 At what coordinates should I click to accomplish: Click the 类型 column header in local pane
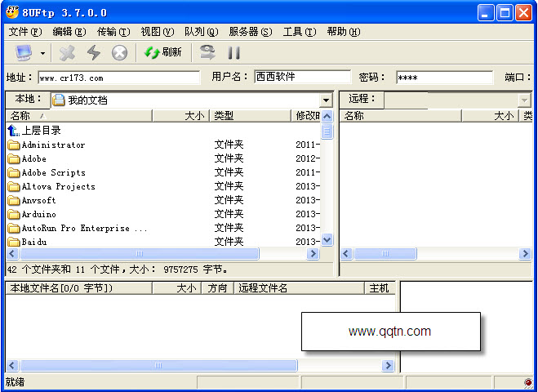click(250, 116)
